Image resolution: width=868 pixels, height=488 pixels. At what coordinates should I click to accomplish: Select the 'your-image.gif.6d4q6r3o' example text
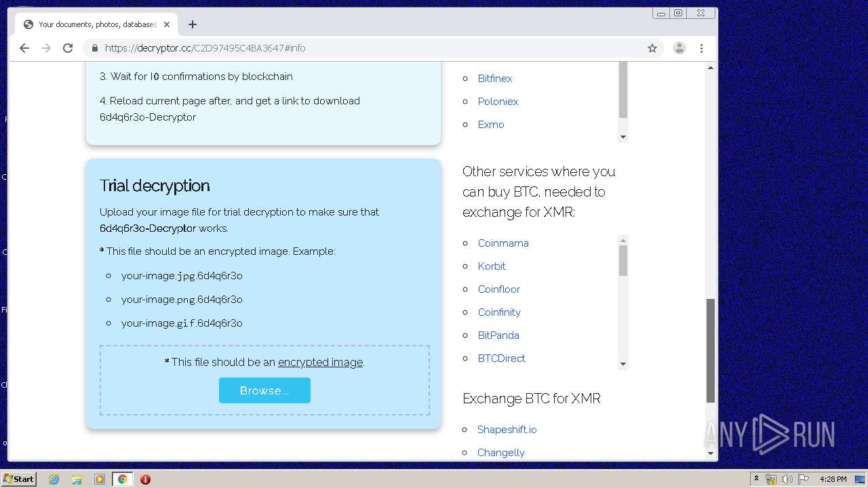[182, 323]
